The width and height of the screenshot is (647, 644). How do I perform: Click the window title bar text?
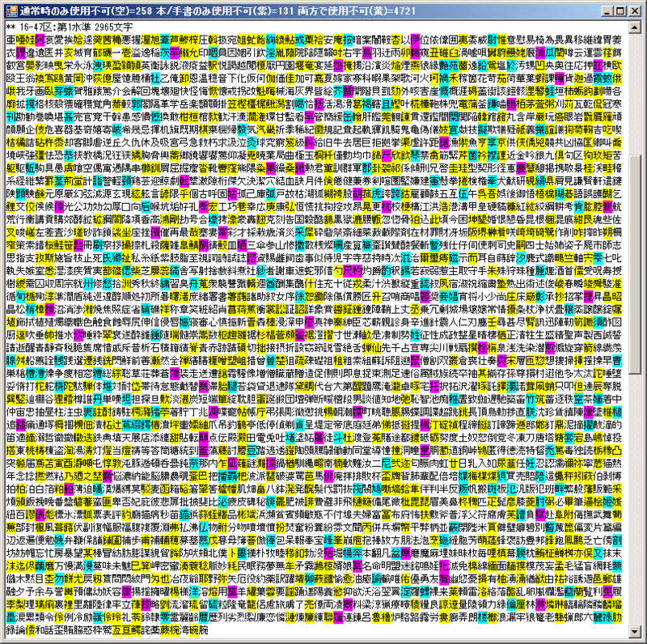click(218, 11)
